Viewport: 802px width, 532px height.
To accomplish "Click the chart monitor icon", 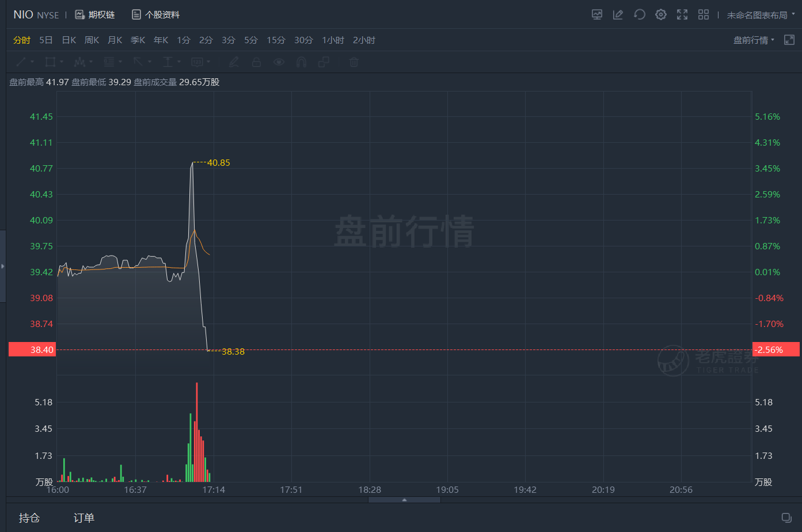I will click(597, 15).
